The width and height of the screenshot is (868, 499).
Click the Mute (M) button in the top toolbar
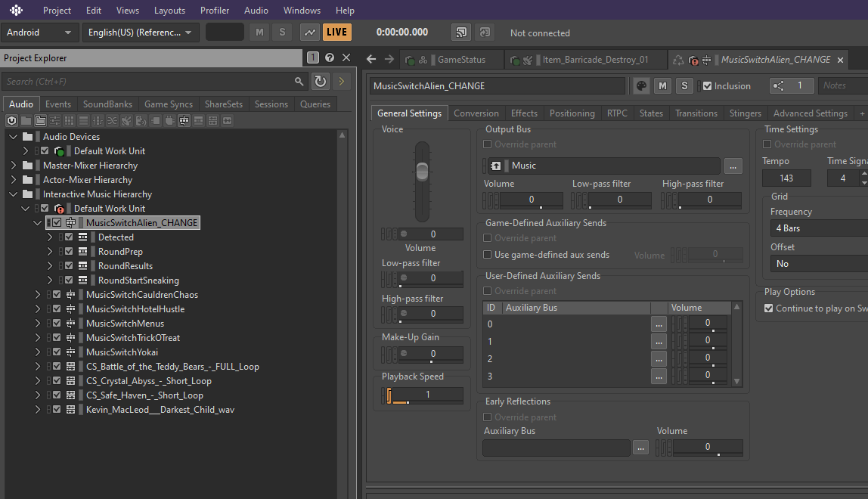pyautogui.click(x=259, y=33)
